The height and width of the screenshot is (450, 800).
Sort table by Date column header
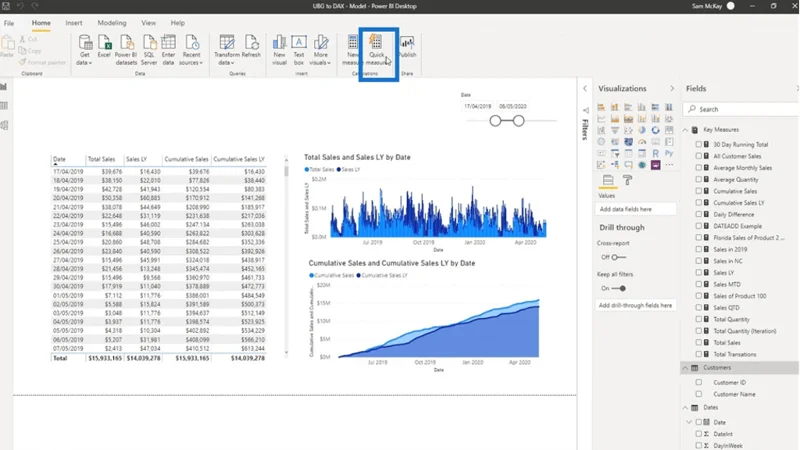coord(59,159)
